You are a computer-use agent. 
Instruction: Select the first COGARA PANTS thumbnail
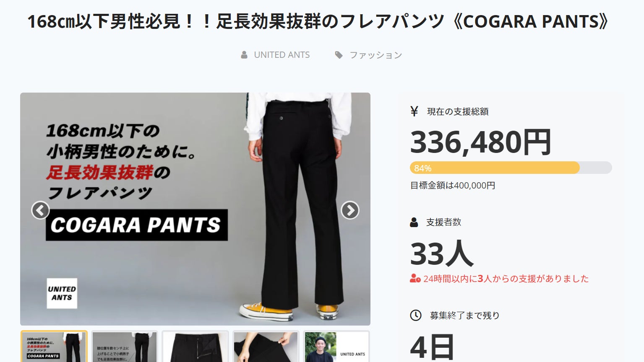pyautogui.click(x=54, y=346)
